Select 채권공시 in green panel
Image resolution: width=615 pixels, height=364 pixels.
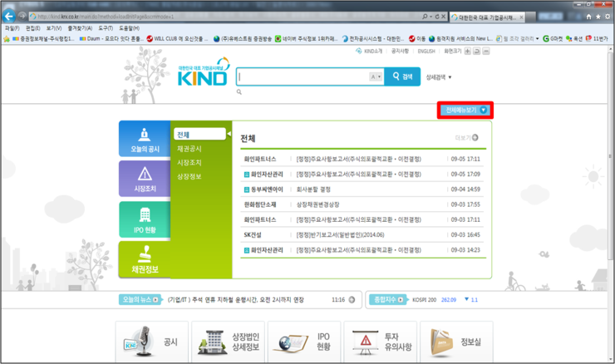point(189,149)
